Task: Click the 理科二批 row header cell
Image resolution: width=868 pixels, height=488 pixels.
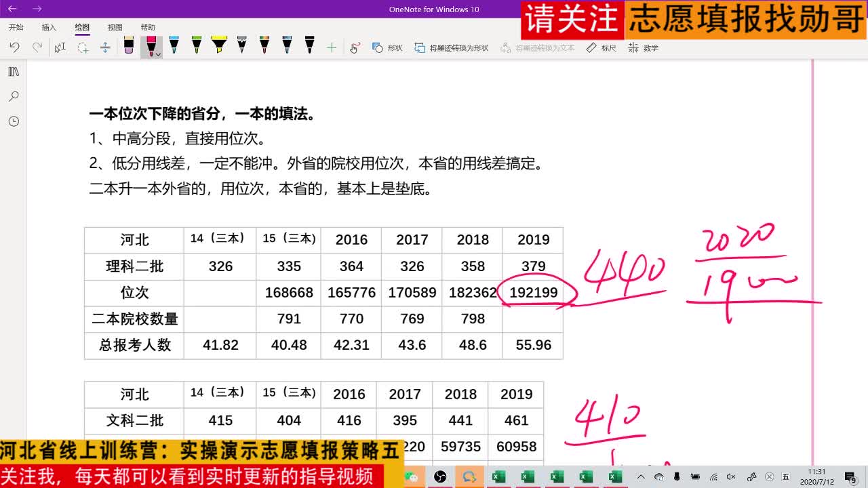Action: point(134,266)
